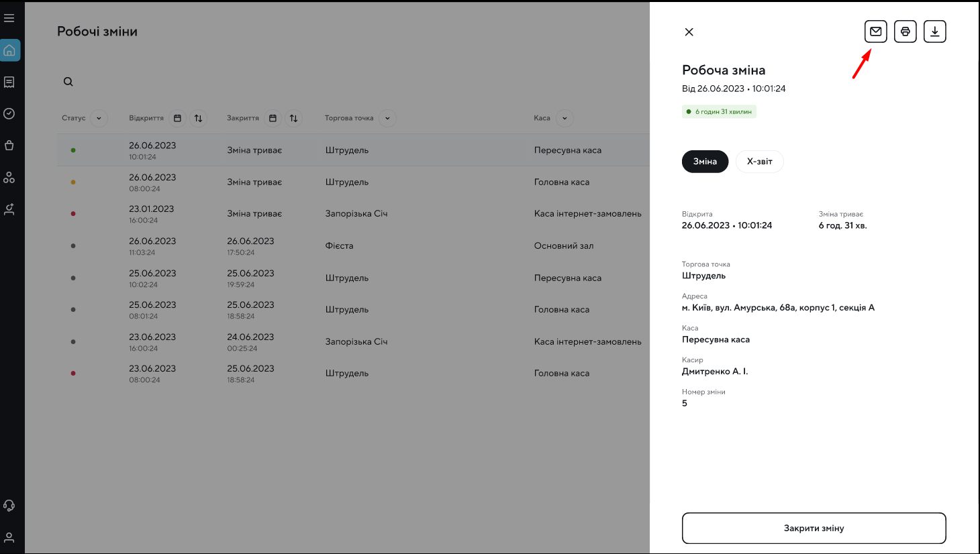Open shopping bag icon in sidebar
Viewport: 980px width, 554px height.
9,146
